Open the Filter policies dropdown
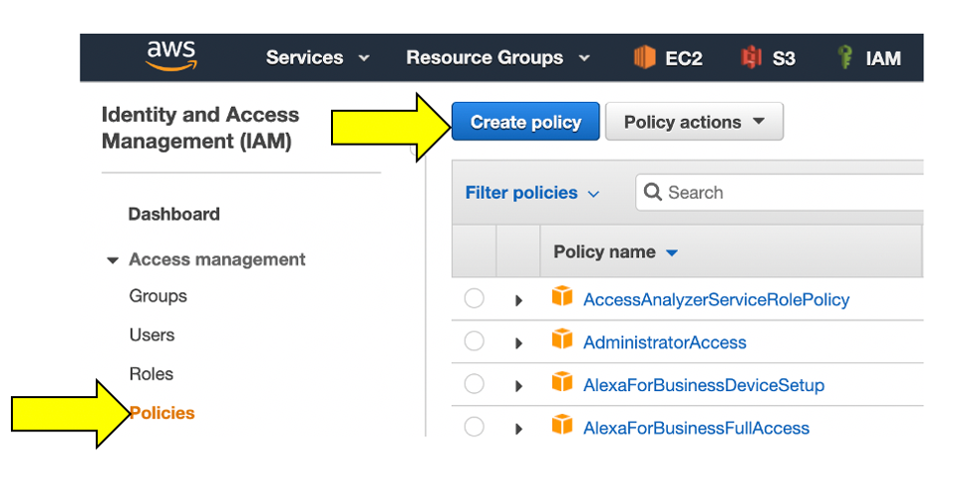The width and height of the screenshot is (980, 486). coord(532,193)
